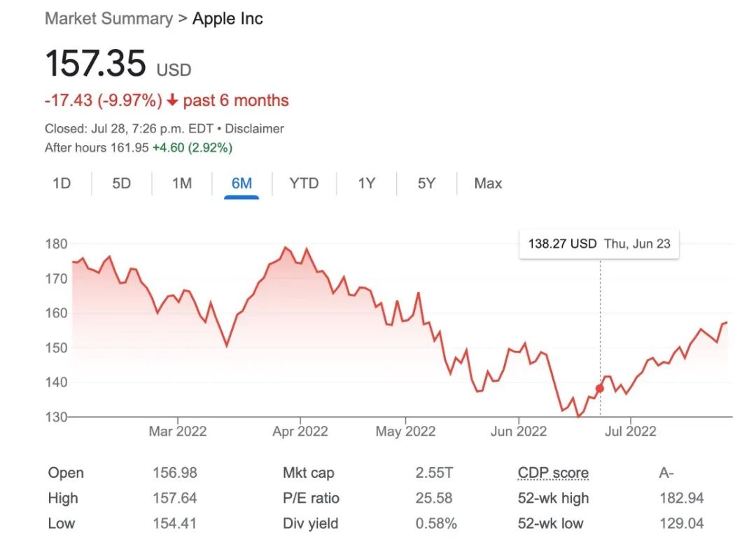Show the YTD chart range
Image resolution: width=756 pixels, height=545 pixels.
click(304, 184)
